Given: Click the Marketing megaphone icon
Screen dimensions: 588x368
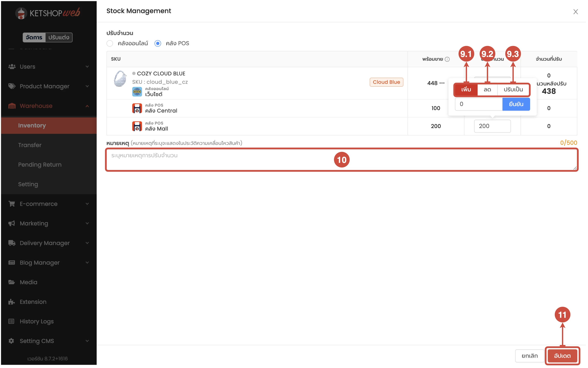Looking at the screenshot, I should [x=12, y=223].
